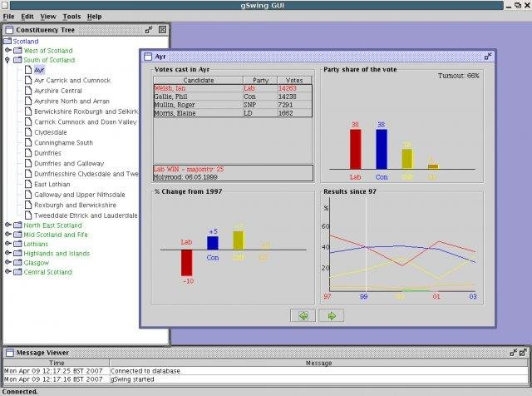Select the Welsh, Ian candidate row
The width and height of the screenshot is (532, 396).
point(233,88)
